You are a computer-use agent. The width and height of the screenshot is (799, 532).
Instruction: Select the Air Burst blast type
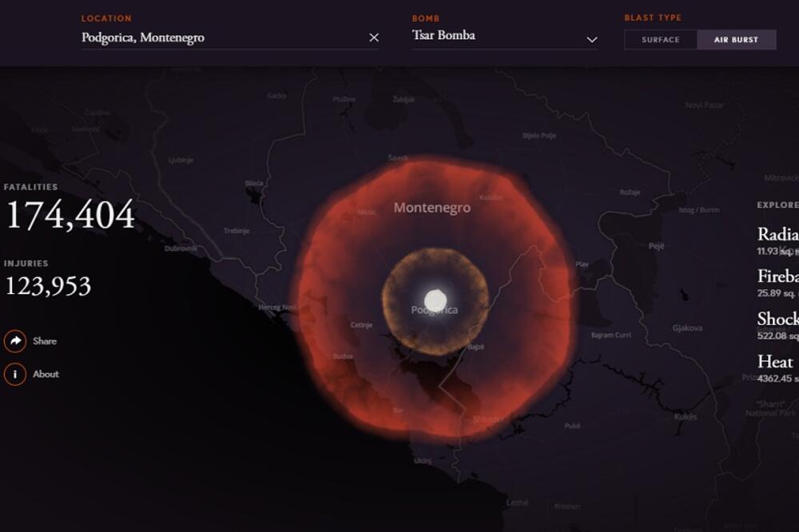(x=736, y=40)
